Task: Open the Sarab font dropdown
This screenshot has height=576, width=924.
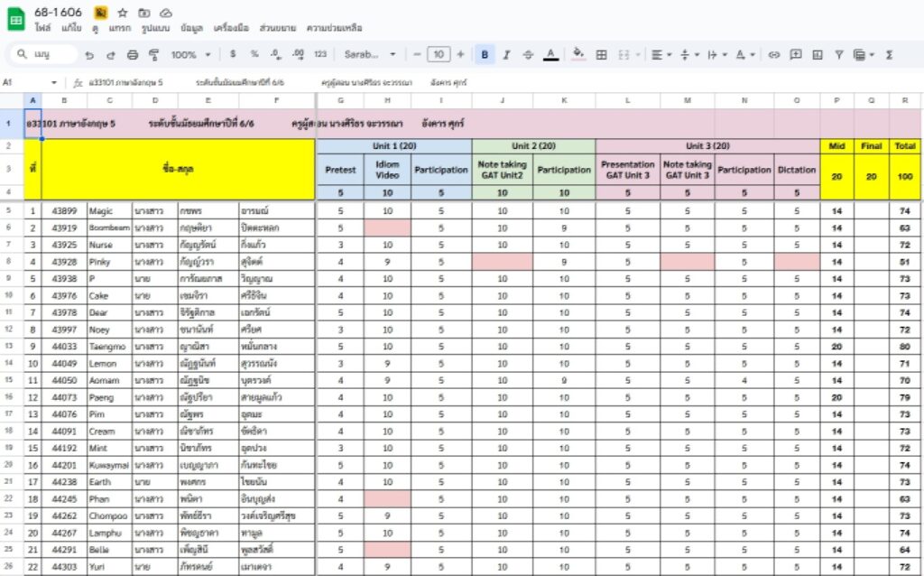Action: (370, 55)
